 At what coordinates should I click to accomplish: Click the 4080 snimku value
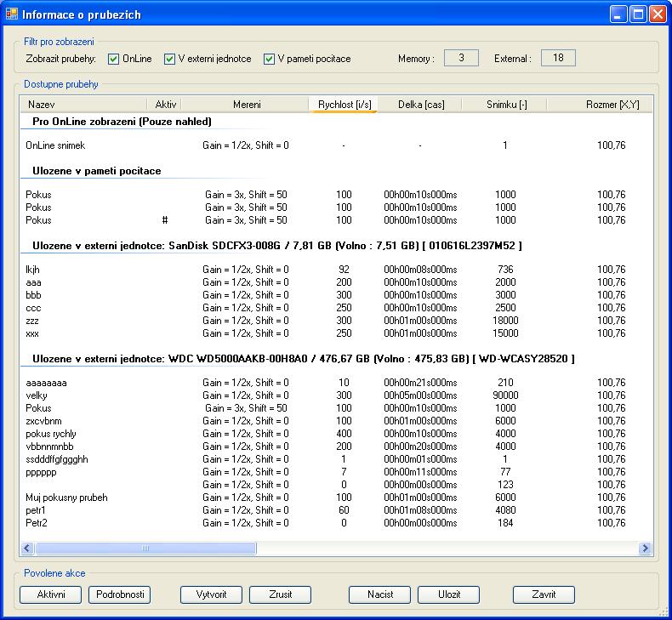pos(505,510)
